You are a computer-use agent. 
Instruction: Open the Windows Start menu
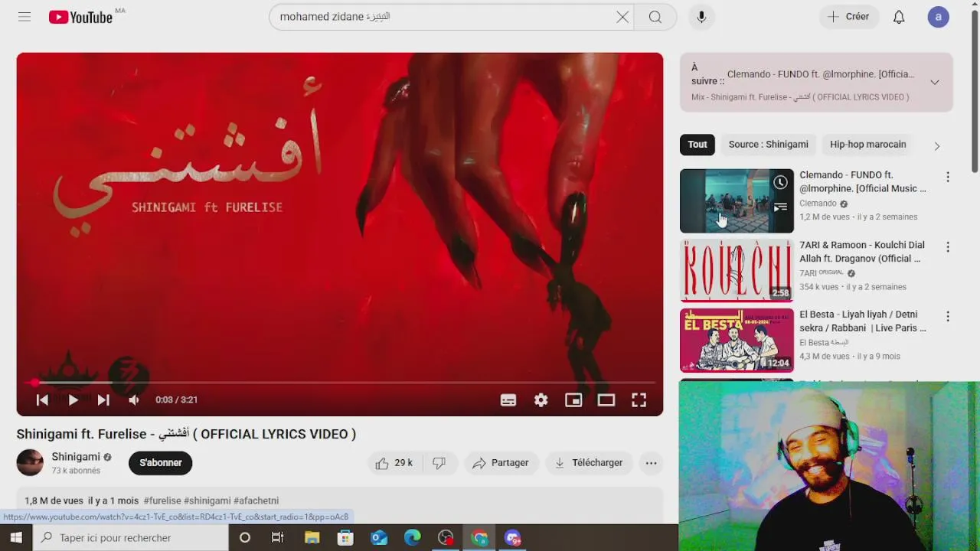16,538
